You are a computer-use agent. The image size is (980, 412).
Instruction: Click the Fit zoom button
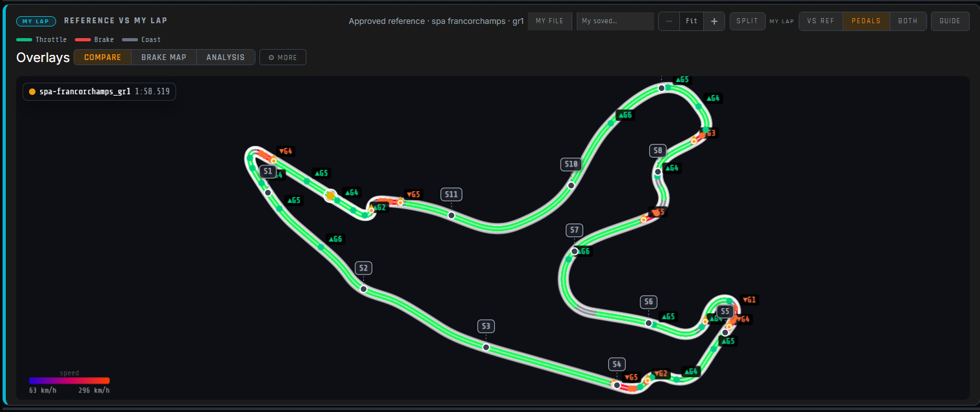tap(692, 21)
